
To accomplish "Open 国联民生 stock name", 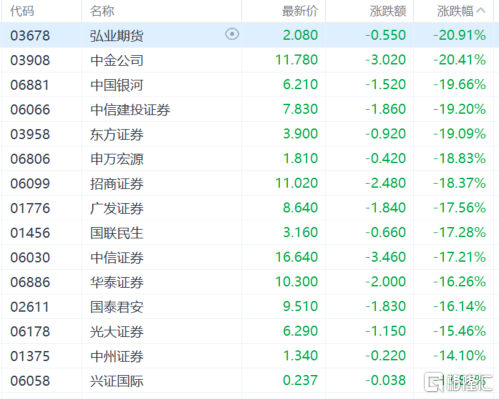I will (117, 233).
